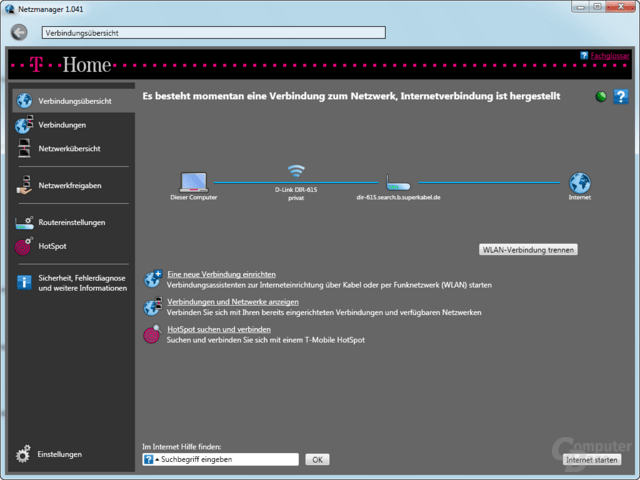Close the Netzmanager window
Viewport: 640px width, 480px height.
620,7
